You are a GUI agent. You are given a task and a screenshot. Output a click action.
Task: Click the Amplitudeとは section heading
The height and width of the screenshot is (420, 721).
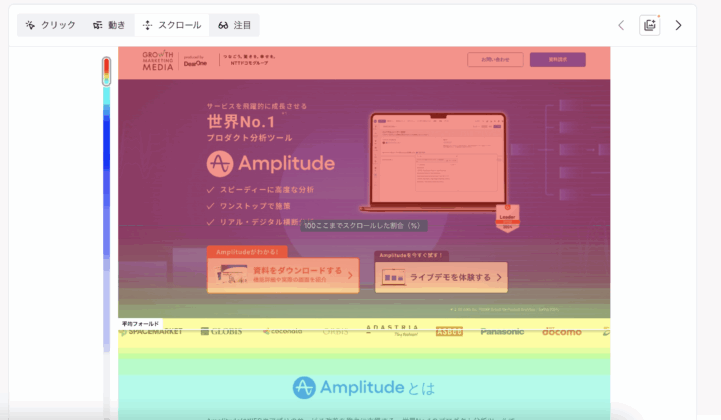coord(364,387)
